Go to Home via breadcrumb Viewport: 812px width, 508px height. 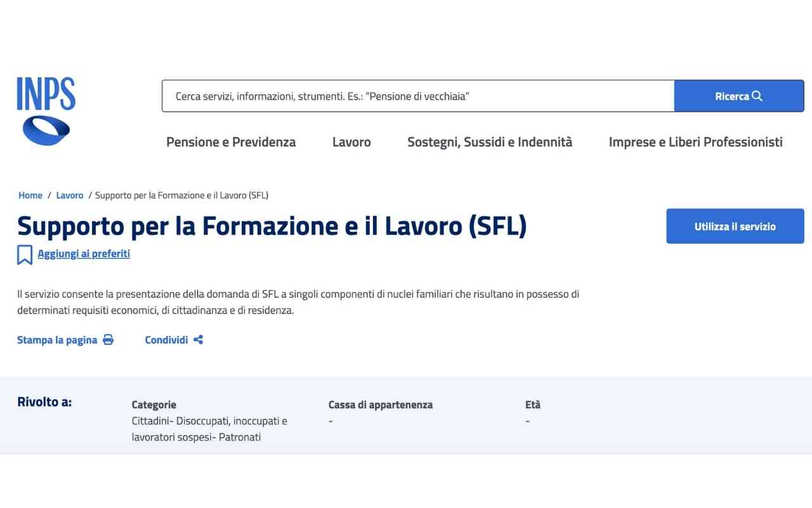(x=30, y=196)
